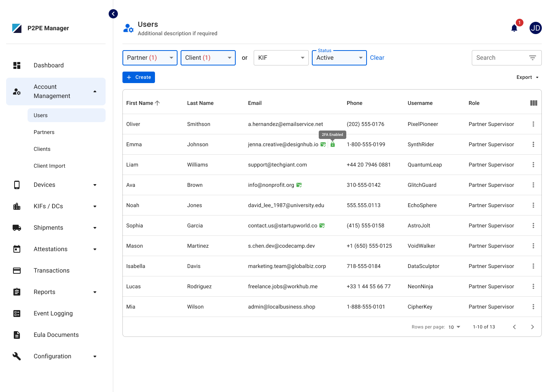The image size is (551, 392).
Task: Open row actions menu for Oliver Smithson
Action: [533, 124]
